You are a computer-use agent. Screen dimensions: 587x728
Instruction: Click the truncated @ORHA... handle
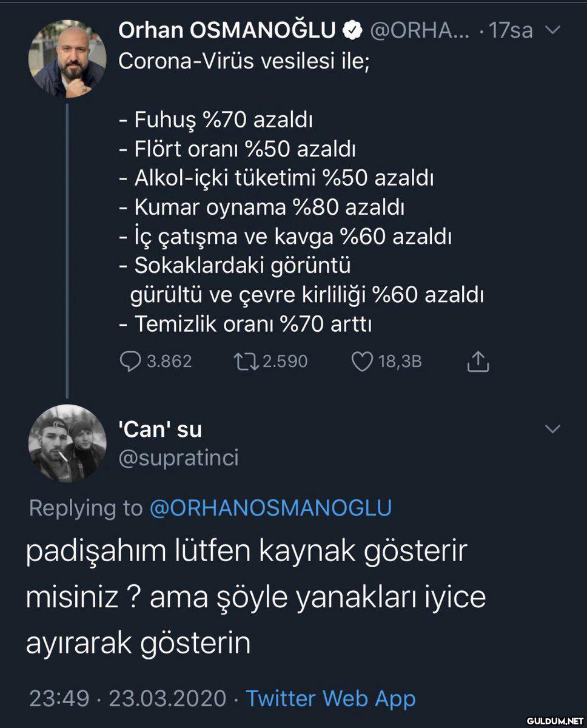pos(419,30)
